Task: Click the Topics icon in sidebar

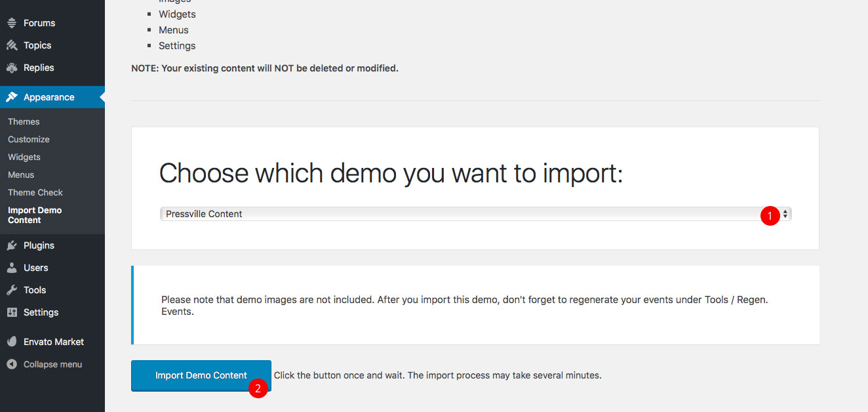Action: [12, 45]
